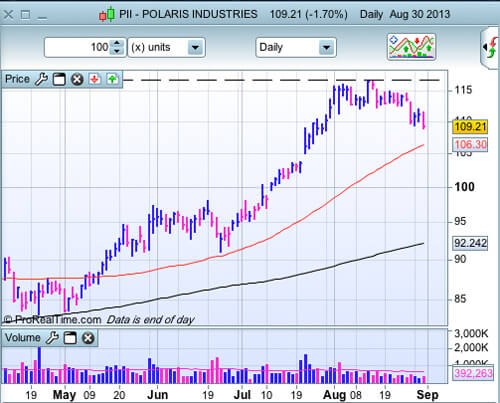The height and width of the screenshot is (403, 500).
Task: Click volume value 392,263
Action: 473,373
